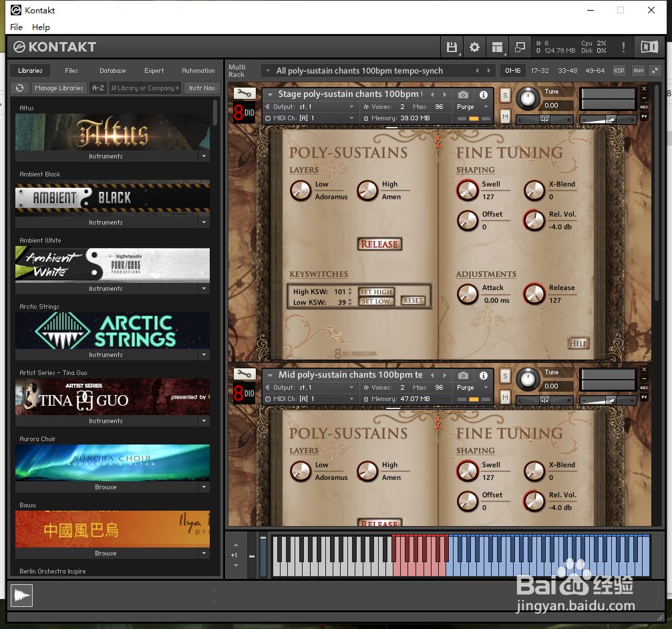Remove the Stage instrument with X
The width and height of the screenshot is (672, 629).
tap(644, 89)
